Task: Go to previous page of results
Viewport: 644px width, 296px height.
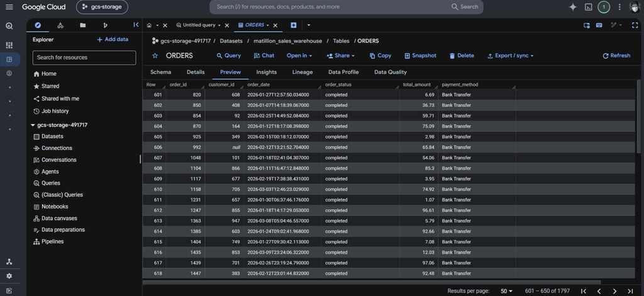Action: [599, 291]
